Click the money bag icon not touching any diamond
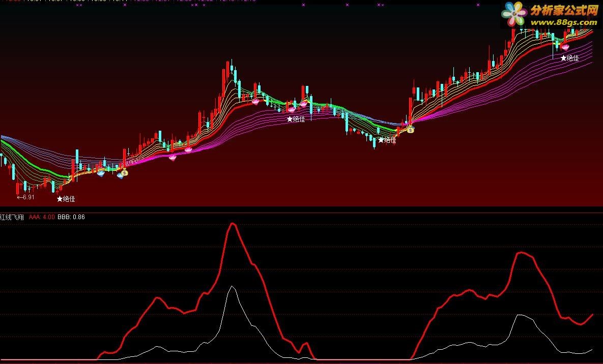Viewport: 603px width, 364px height. pyautogui.click(x=410, y=130)
